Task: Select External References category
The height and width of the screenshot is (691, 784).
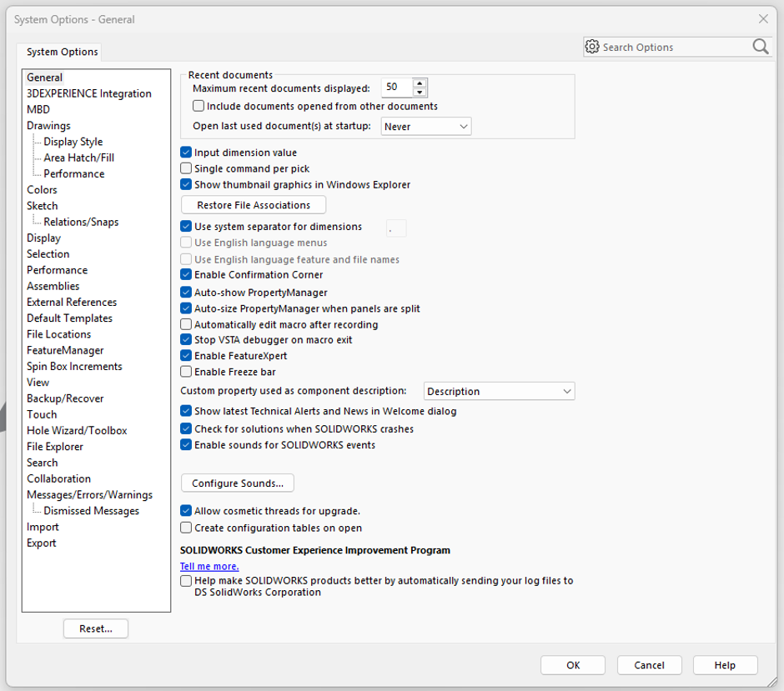Action: 72,302
